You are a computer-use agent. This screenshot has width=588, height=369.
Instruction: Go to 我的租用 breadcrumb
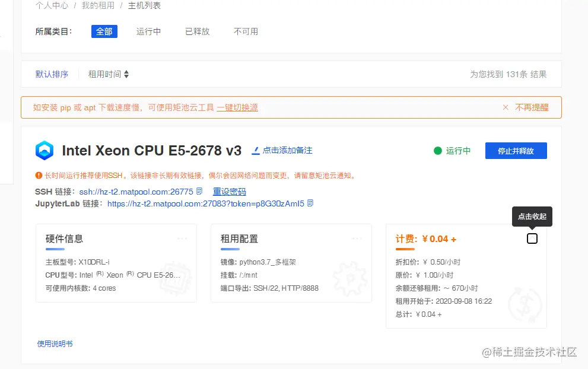coord(98,5)
